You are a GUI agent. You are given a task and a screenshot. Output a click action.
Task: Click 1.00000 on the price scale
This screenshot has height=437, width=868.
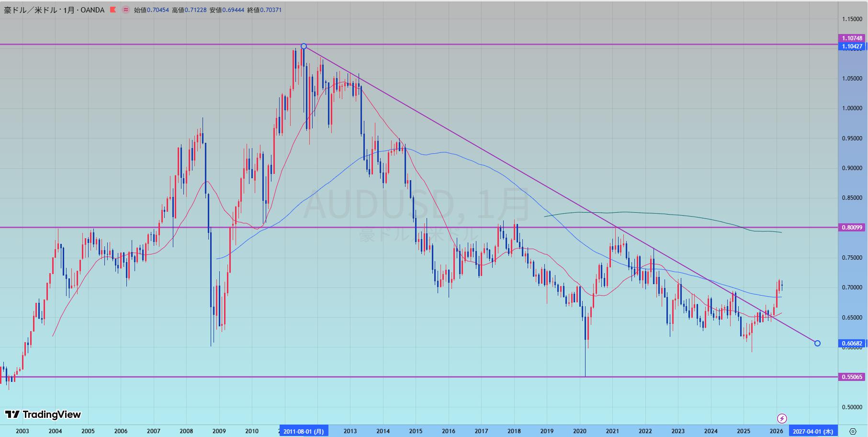click(x=852, y=108)
